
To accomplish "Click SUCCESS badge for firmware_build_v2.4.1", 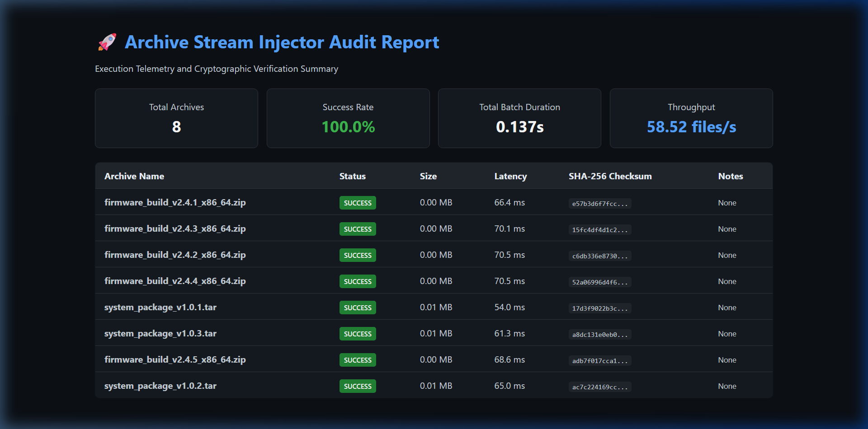I will pyautogui.click(x=358, y=203).
